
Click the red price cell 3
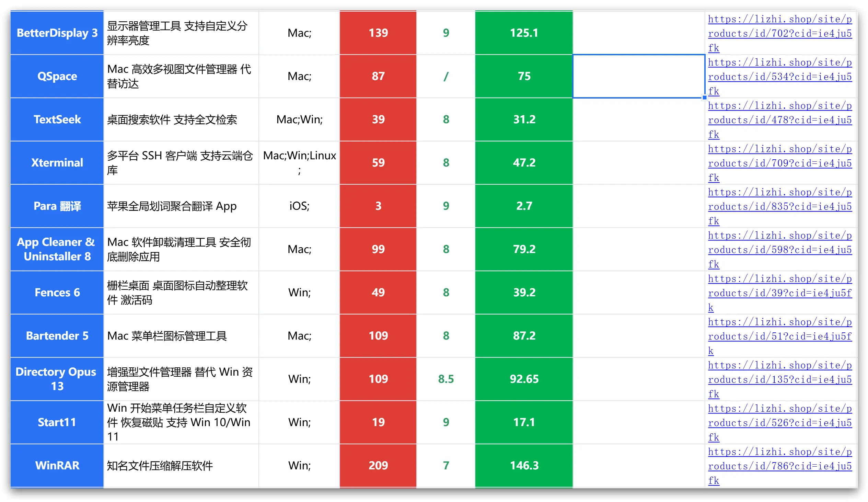point(378,206)
